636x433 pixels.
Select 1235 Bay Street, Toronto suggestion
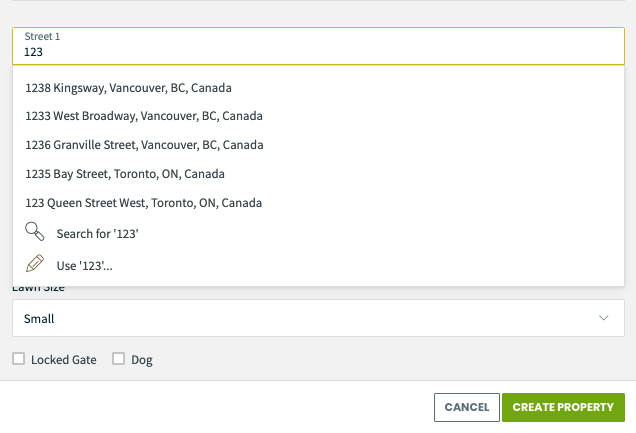click(318, 174)
